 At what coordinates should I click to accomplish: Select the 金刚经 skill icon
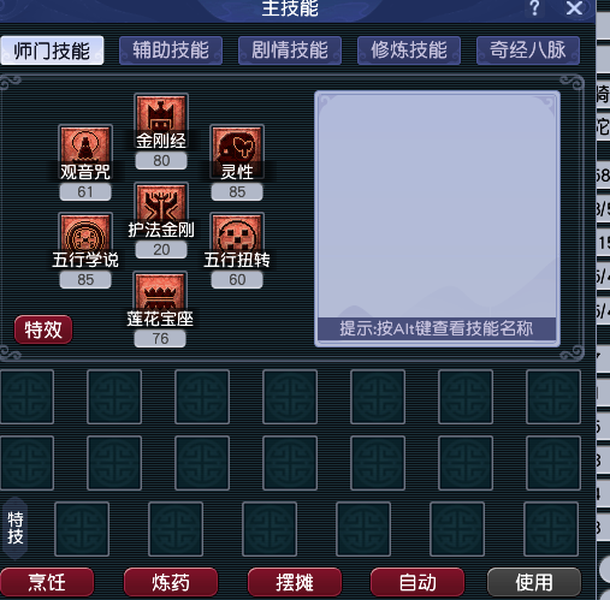(x=161, y=121)
